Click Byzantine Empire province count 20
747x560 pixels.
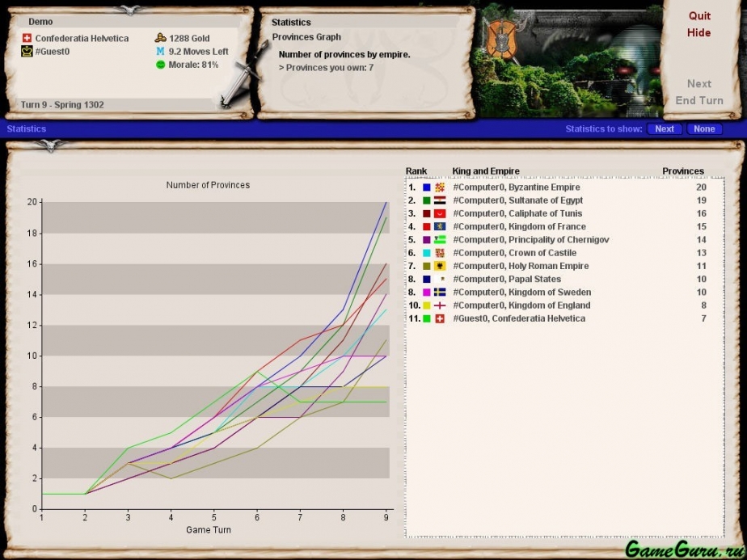(701, 187)
